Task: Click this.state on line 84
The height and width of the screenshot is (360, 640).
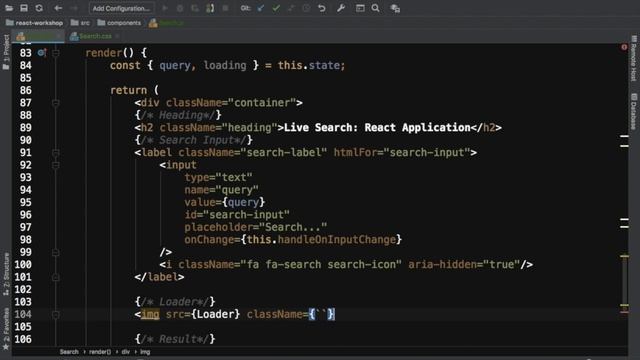Action: (x=309, y=65)
